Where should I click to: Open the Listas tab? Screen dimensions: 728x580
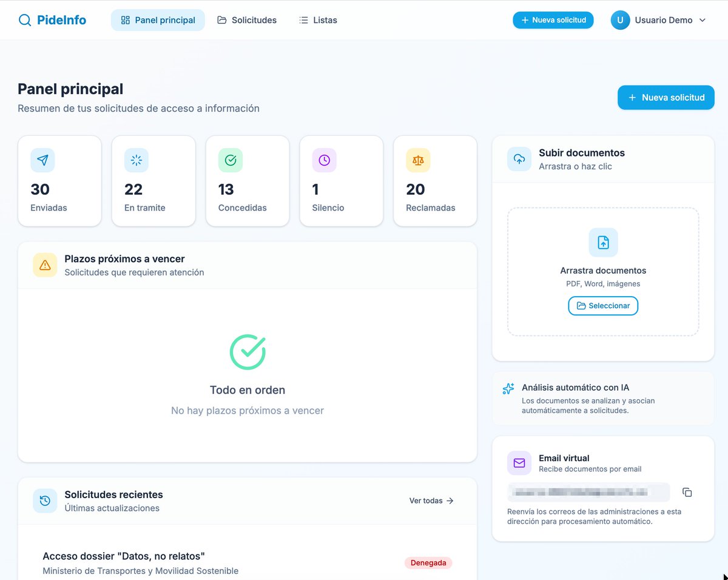[318, 20]
